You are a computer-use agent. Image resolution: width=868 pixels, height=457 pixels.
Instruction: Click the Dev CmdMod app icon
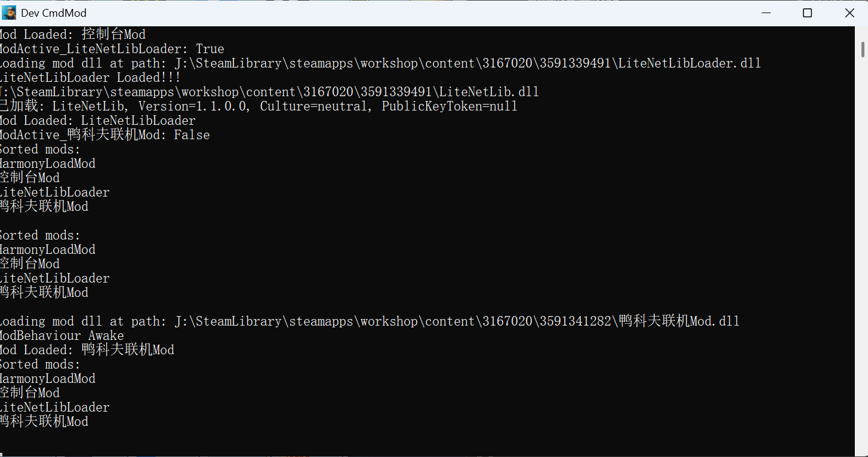click(10, 13)
